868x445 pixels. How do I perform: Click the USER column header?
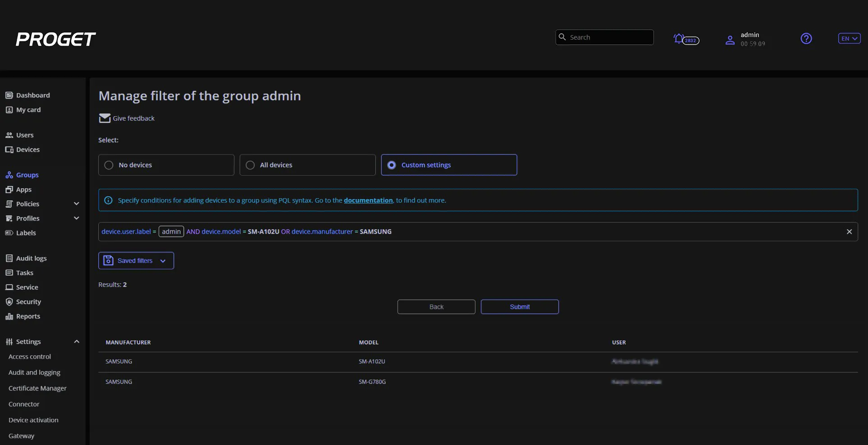619,342
